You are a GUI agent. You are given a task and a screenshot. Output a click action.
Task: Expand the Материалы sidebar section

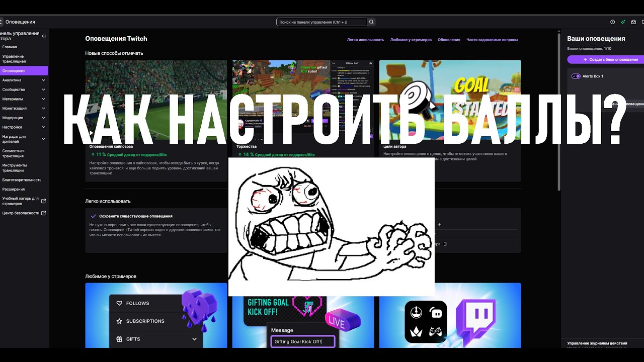click(43, 99)
